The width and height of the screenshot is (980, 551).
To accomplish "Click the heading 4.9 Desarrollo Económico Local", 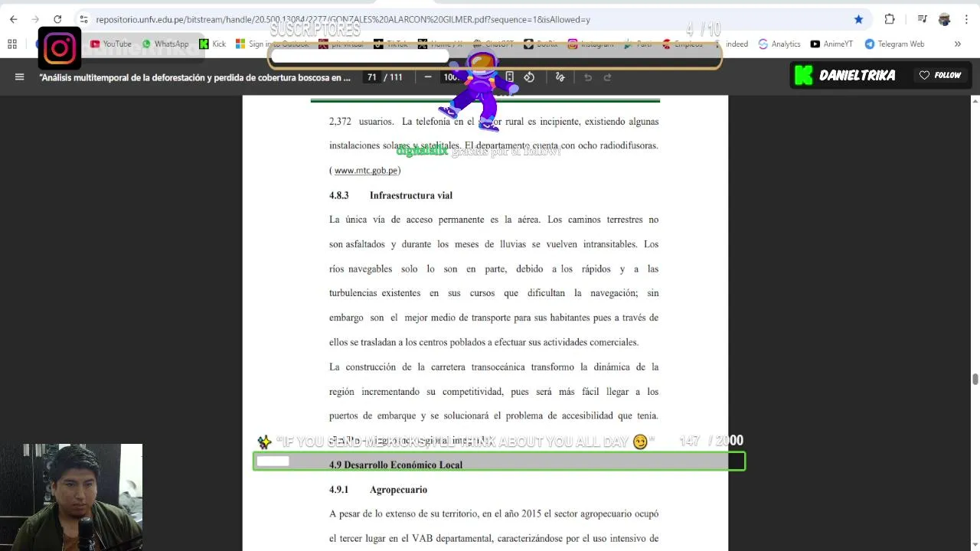I will 396,465.
